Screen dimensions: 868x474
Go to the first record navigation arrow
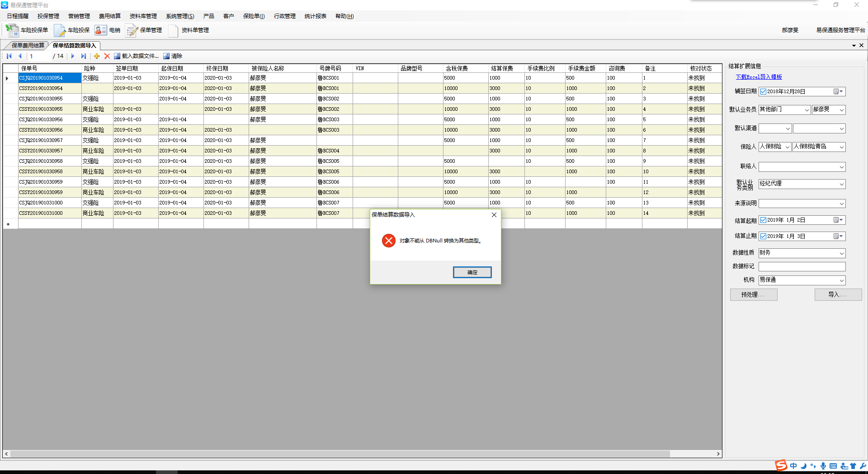coord(9,56)
